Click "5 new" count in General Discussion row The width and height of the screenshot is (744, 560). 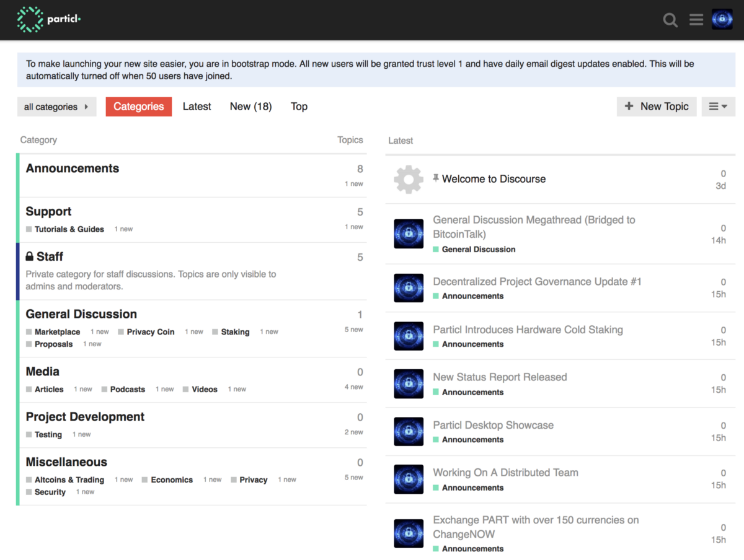click(x=354, y=330)
